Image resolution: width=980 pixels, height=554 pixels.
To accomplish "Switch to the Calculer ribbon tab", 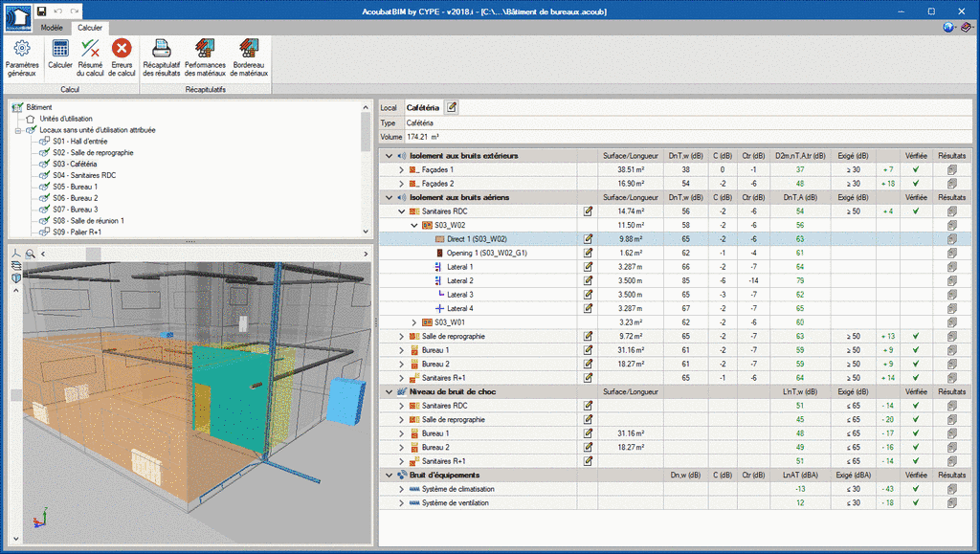I will 89,28.
